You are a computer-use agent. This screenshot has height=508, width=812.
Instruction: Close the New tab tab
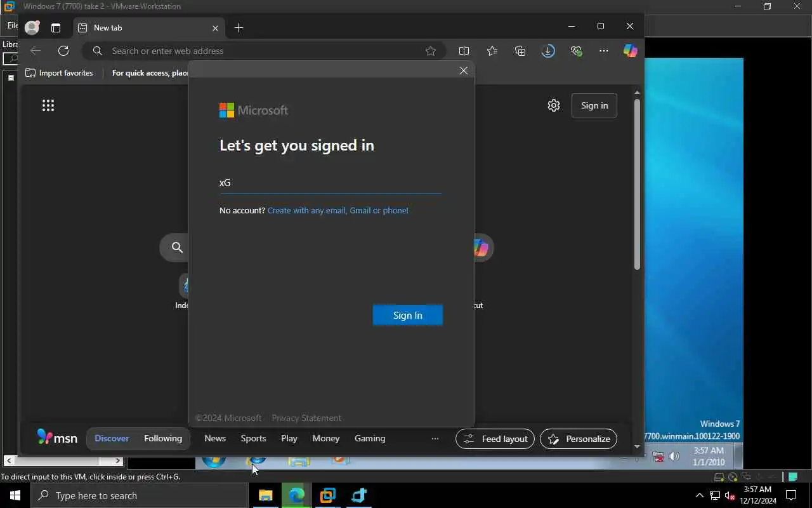pos(215,28)
